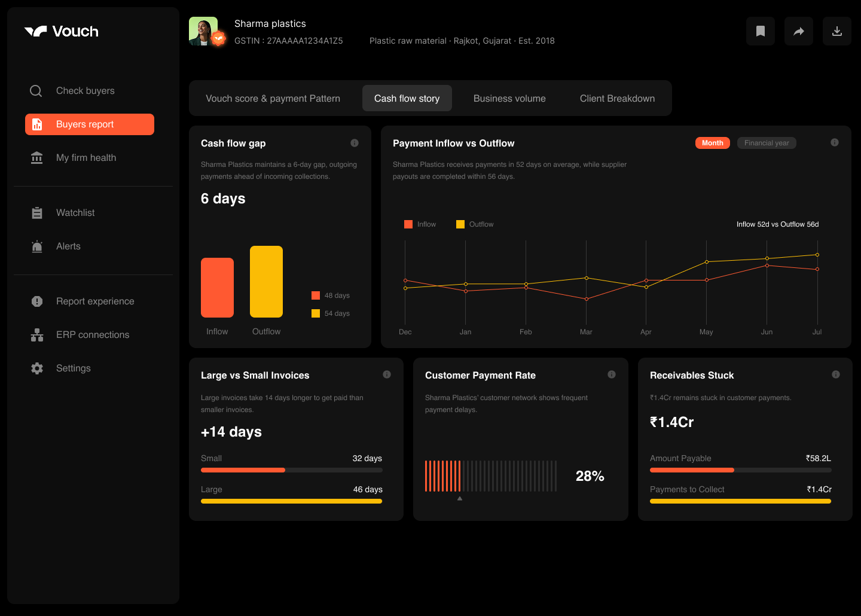
Task: Click the 48 days orange legend swatch
Action: [316, 295]
